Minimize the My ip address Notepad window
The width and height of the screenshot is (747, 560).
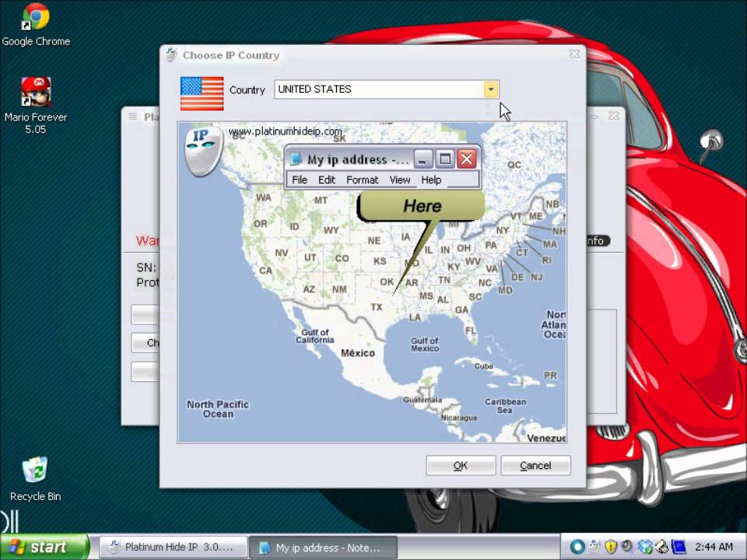[423, 159]
